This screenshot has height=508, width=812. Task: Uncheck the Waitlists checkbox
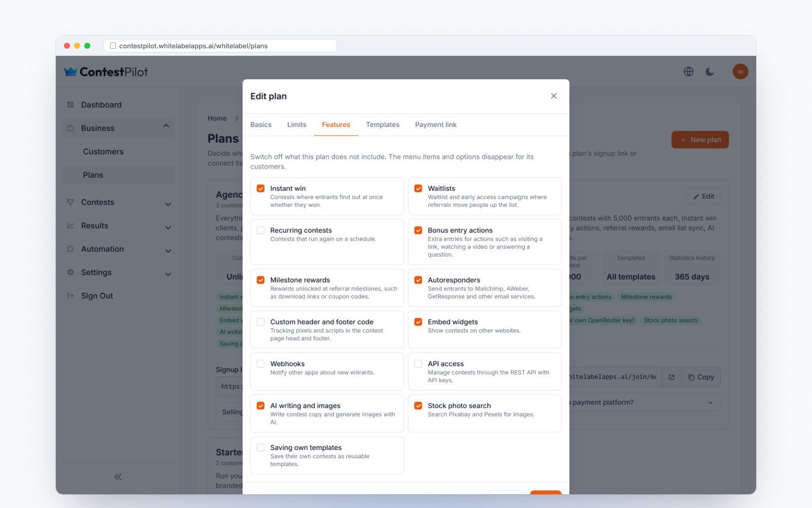coord(418,188)
